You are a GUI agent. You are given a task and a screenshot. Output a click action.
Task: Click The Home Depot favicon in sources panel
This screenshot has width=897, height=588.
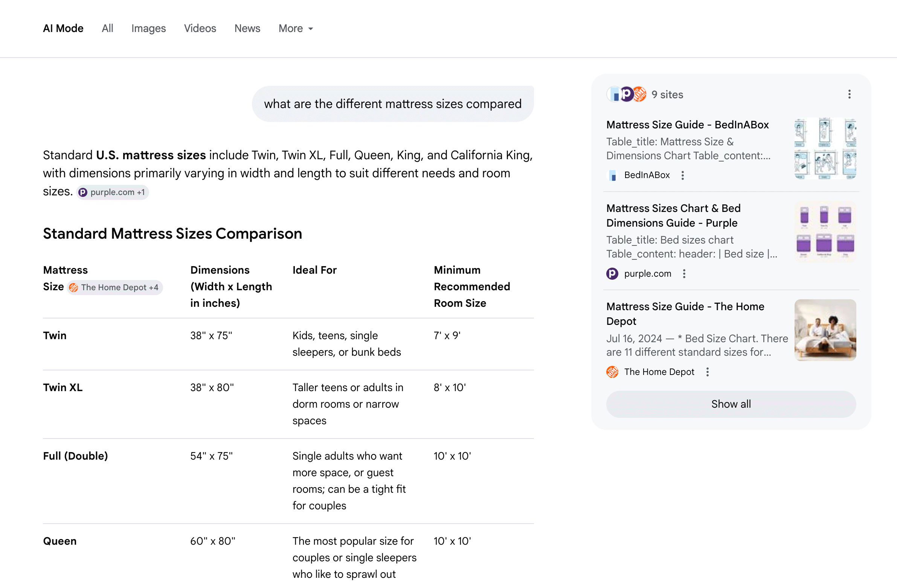(x=612, y=372)
